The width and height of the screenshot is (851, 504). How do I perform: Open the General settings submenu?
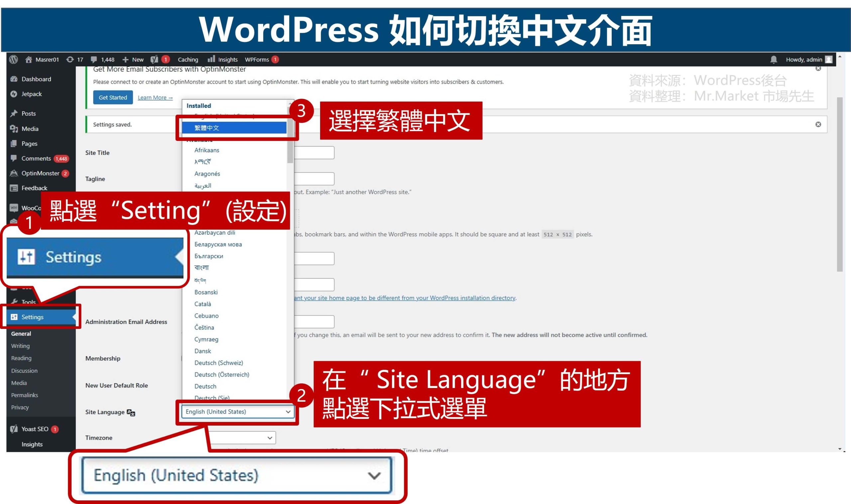tap(21, 334)
